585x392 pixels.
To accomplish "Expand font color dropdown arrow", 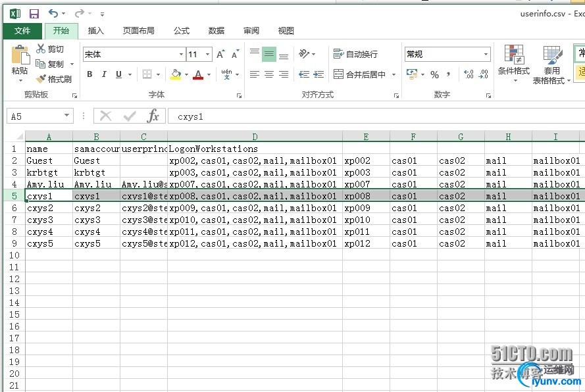I will coord(209,74).
